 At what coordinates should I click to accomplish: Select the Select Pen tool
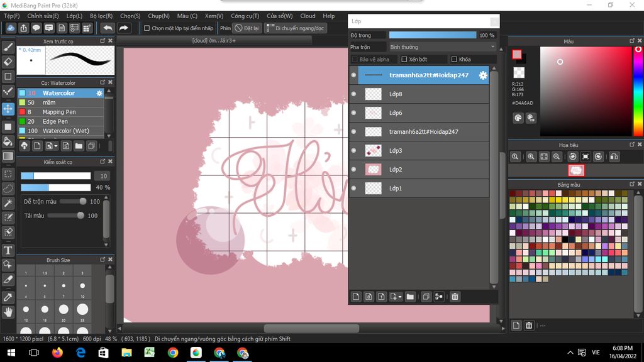coord(8,217)
